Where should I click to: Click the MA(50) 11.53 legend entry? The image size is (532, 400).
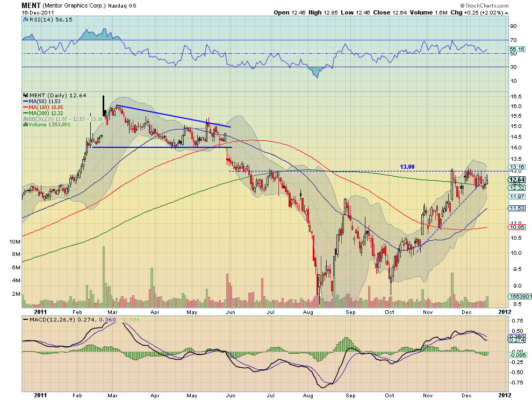42,102
